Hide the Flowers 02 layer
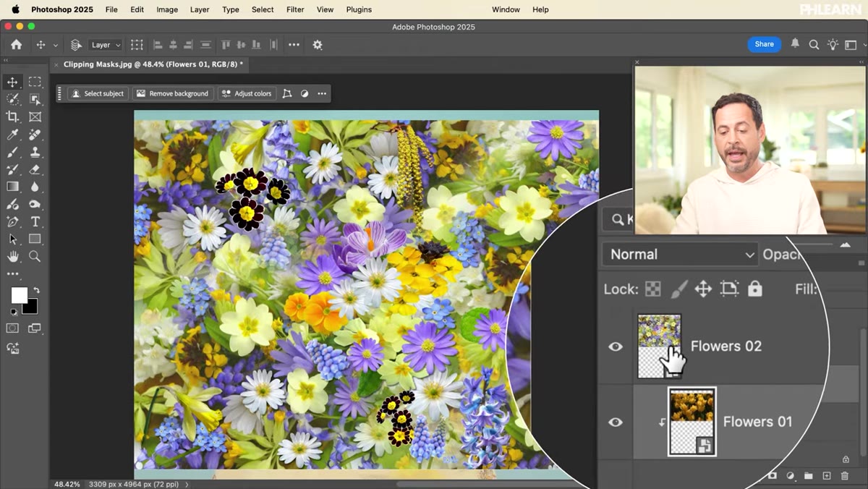This screenshot has width=868, height=489. pyautogui.click(x=616, y=346)
